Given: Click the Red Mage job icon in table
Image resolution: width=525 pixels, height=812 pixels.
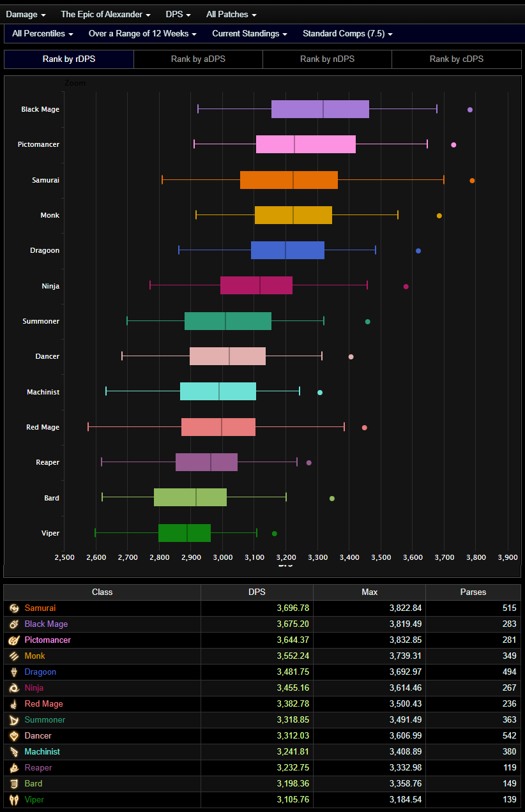Looking at the screenshot, I should (14, 704).
